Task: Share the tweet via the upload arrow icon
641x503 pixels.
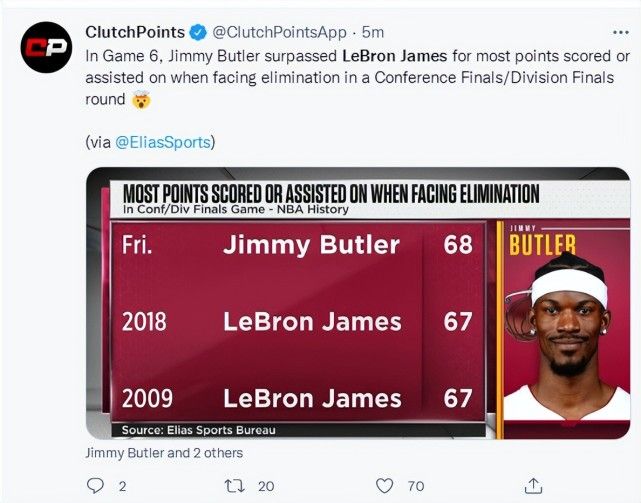Action: (531, 486)
